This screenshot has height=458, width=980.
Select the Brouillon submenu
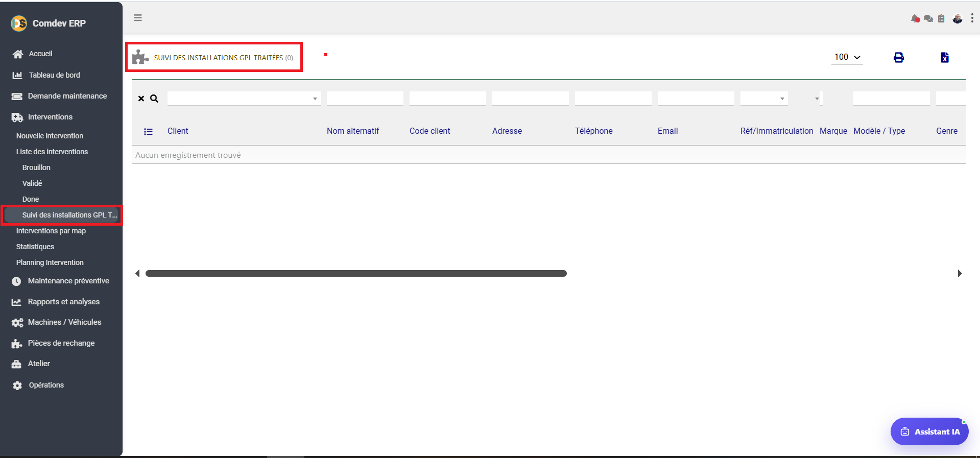pyautogui.click(x=36, y=167)
